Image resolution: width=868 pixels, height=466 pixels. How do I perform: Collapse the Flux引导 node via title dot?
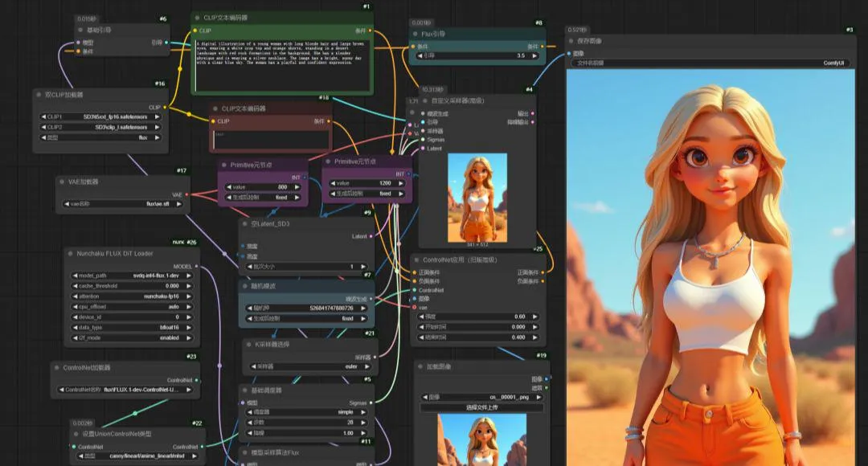416,34
